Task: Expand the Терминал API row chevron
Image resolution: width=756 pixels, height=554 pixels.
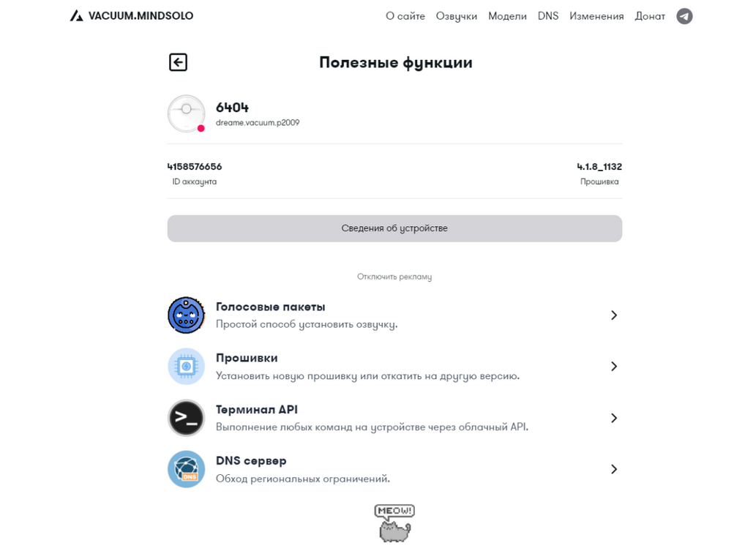Action: pos(613,417)
